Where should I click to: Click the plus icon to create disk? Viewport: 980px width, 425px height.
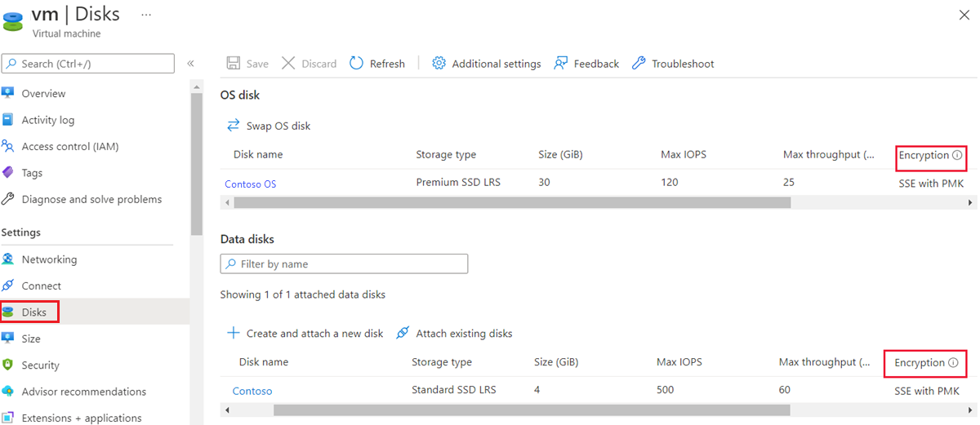234,333
